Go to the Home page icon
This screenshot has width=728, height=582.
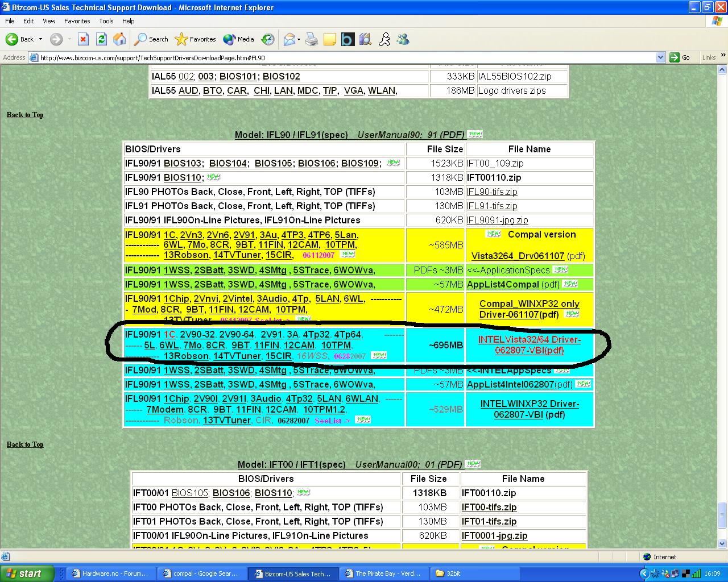pyautogui.click(x=119, y=39)
